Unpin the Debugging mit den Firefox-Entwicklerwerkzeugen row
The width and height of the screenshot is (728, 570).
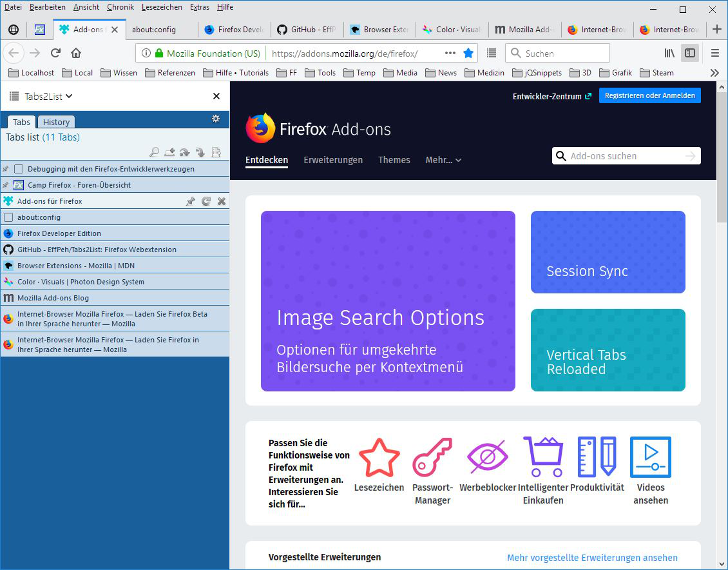pyautogui.click(x=6, y=169)
